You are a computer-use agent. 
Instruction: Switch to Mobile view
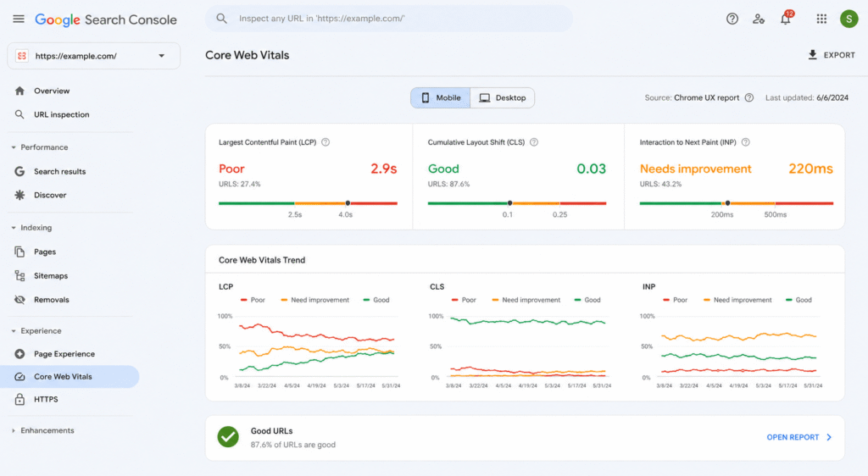click(x=441, y=98)
